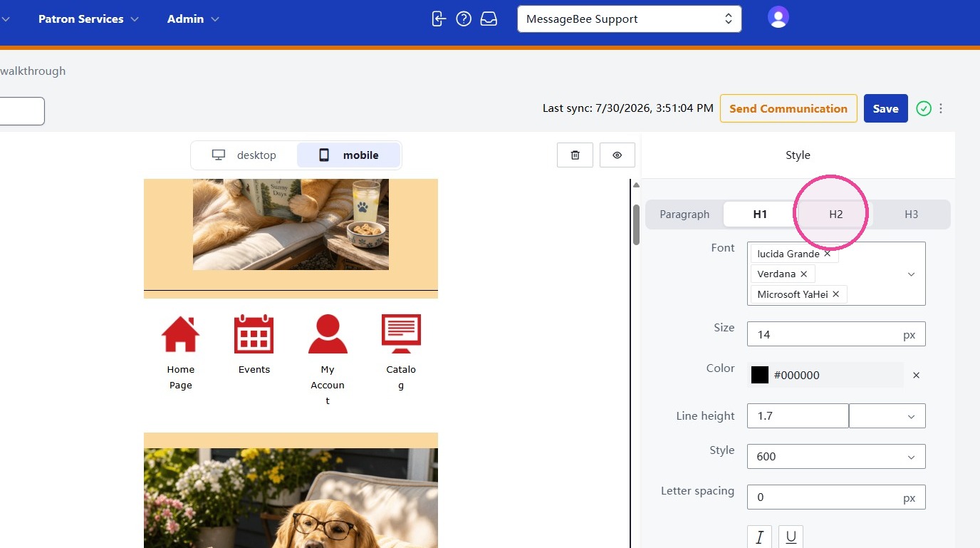Screen dimensions: 980x548
Task: Remove the Microsoft YaHei font tag
Action: click(835, 294)
